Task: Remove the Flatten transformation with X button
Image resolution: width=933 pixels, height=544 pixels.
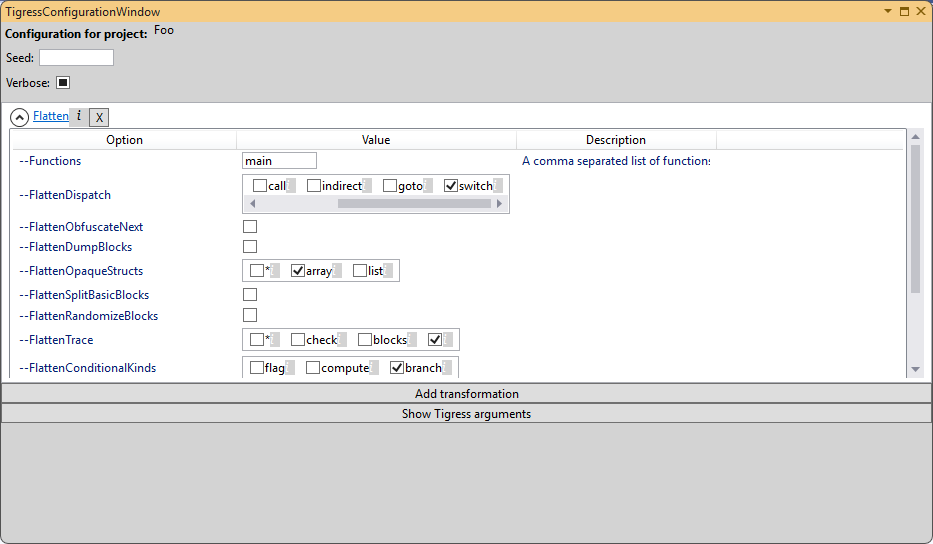Action: click(99, 118)
